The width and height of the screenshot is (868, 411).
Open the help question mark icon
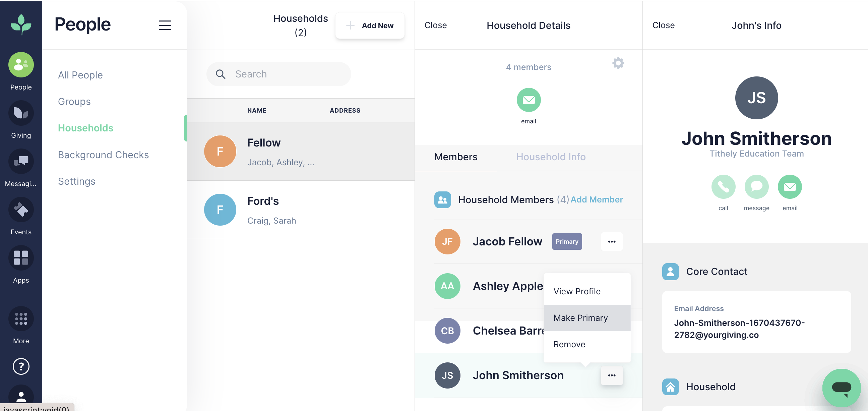tap(21, 366)
